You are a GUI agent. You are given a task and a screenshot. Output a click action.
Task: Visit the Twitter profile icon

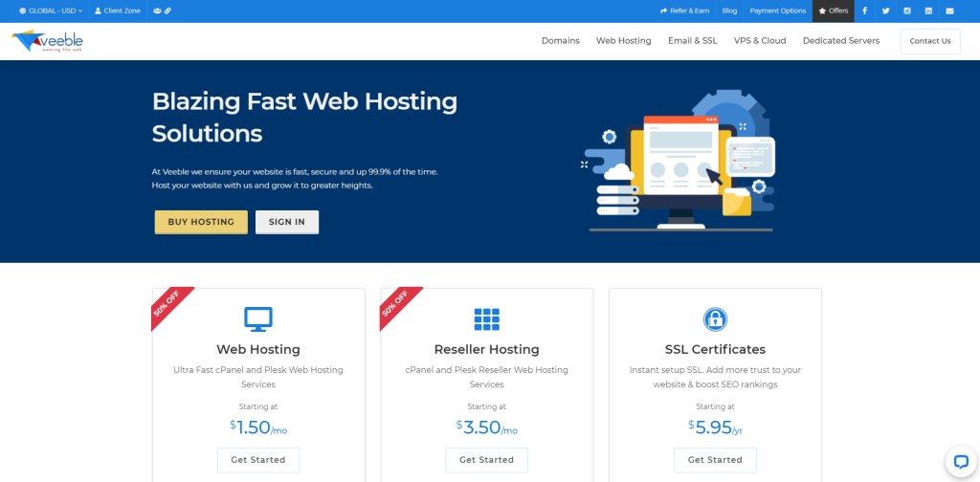886,11
